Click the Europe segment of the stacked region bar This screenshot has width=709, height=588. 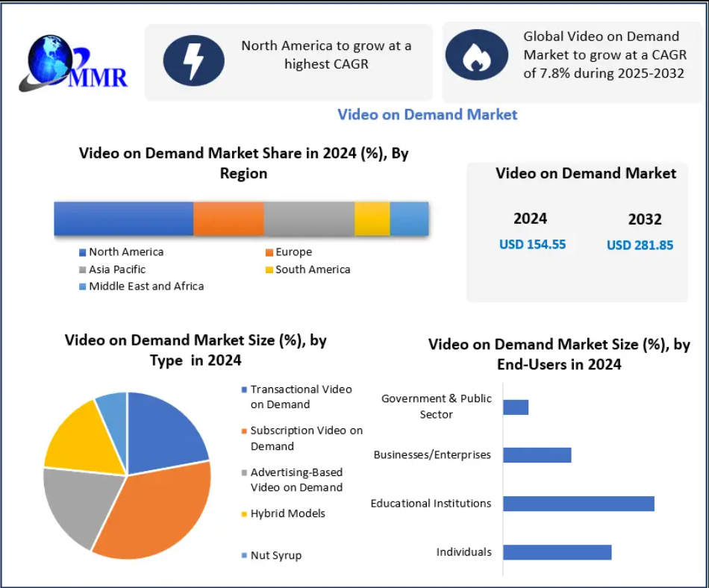point(228,217)
